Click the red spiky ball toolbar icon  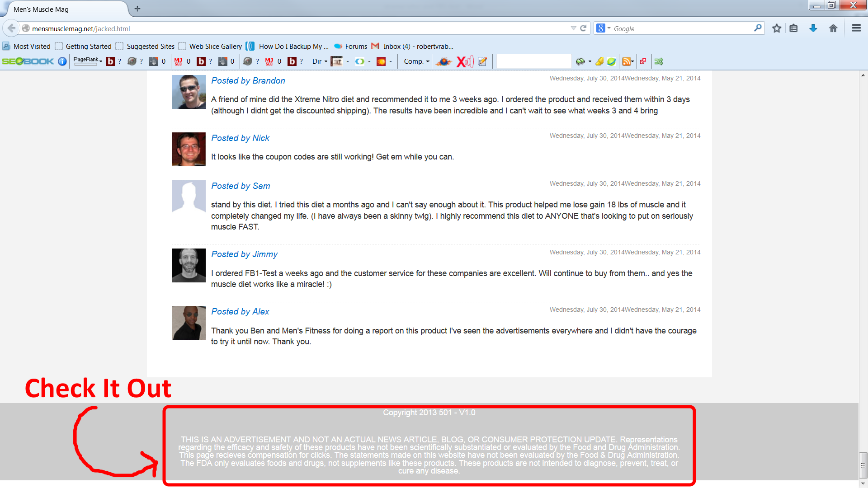(x=443, y=61)
